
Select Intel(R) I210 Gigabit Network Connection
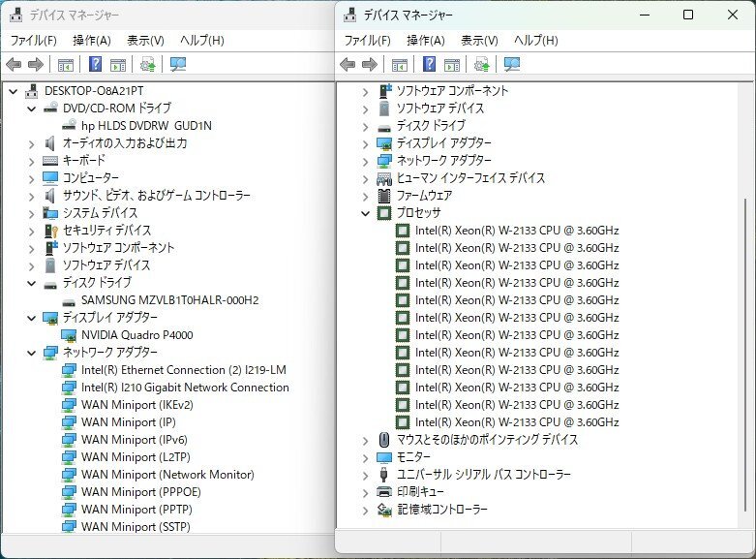[x=185, y=388]
